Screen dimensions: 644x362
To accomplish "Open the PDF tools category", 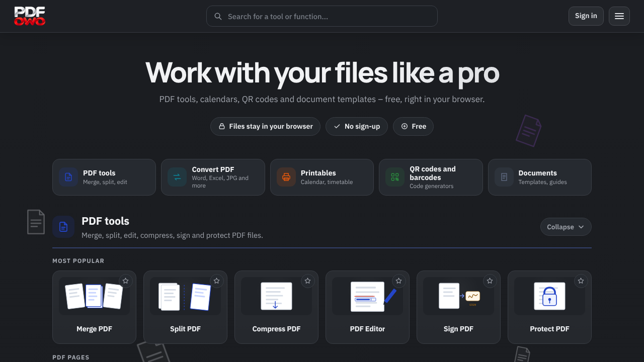I will (x=104, y=177).
